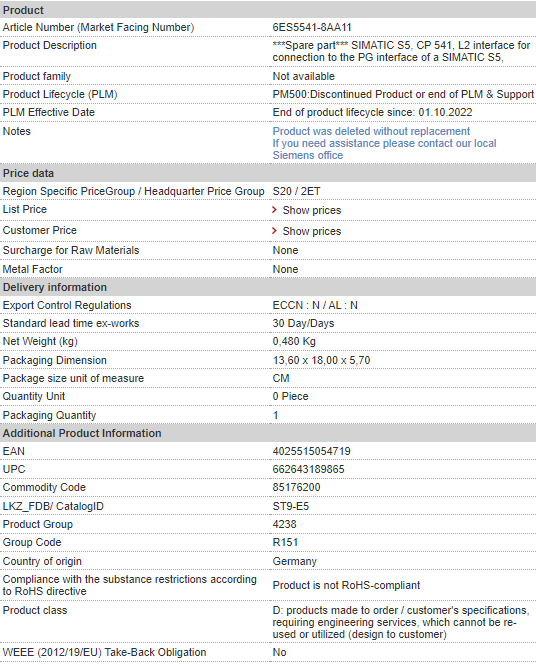The width and height of the screenshot is (536, 664).
Task: Click the Additional Product Information header
Action: [268, 433]
